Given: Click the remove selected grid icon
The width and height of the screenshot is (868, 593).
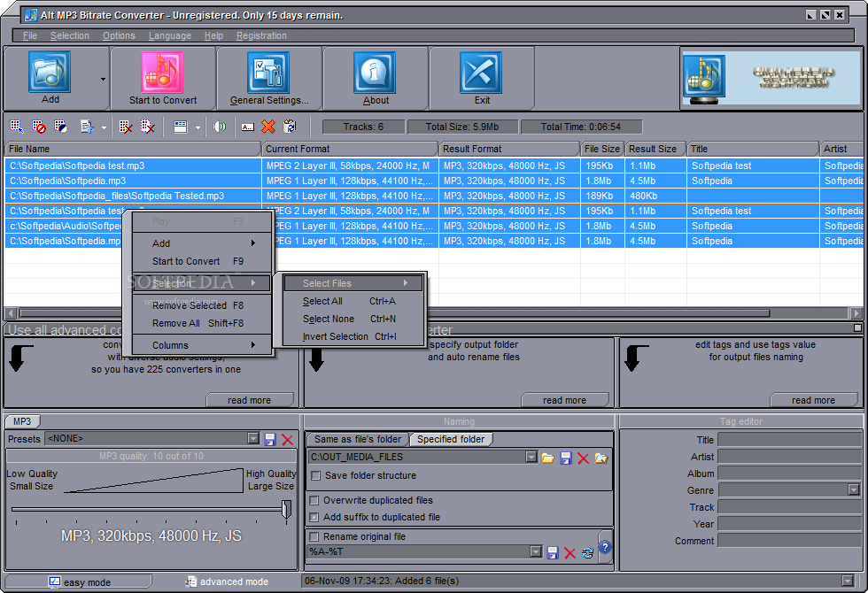Looking at the screenshot, I should point(126,127).
